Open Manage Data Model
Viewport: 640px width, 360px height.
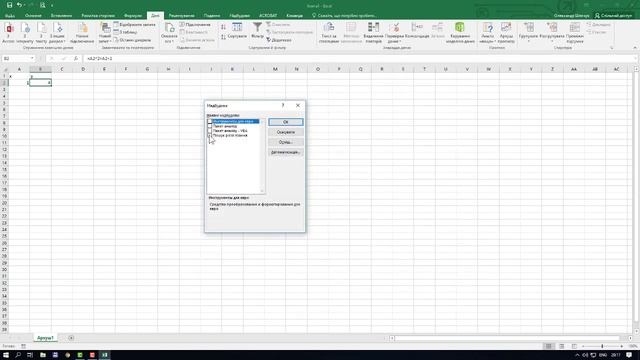pos(460,33)
